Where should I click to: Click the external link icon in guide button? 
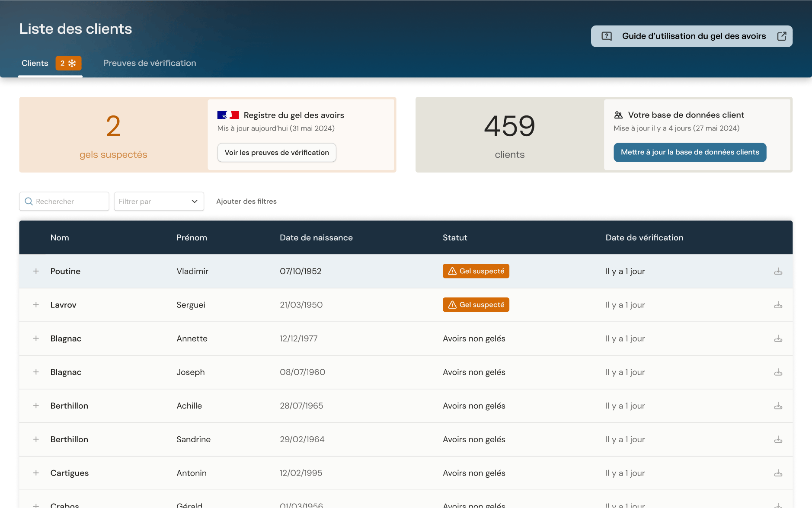(x=781, y=36)
